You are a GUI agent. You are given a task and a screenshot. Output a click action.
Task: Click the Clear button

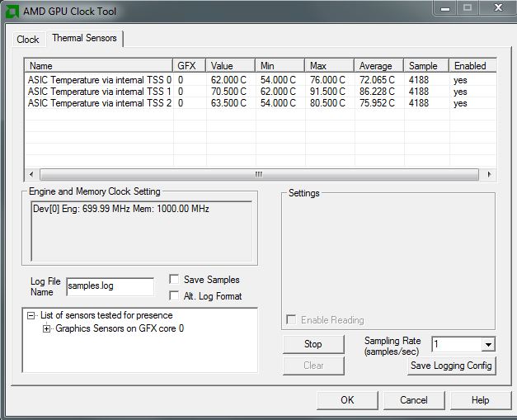tap(313, 366)
